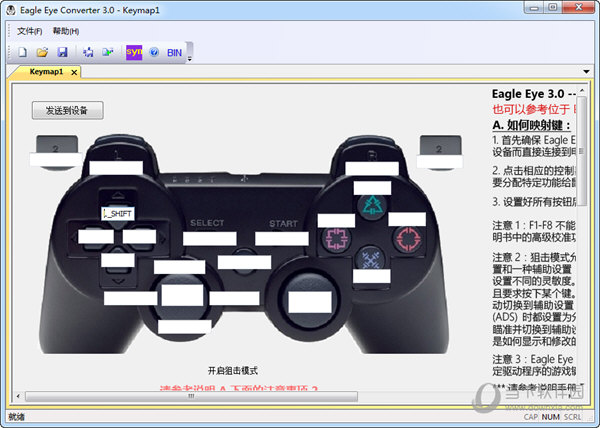This screenshot has width=600, height=428.
Task: Open the active documents dropdown arrow
Action: click(x=586, y=72)
